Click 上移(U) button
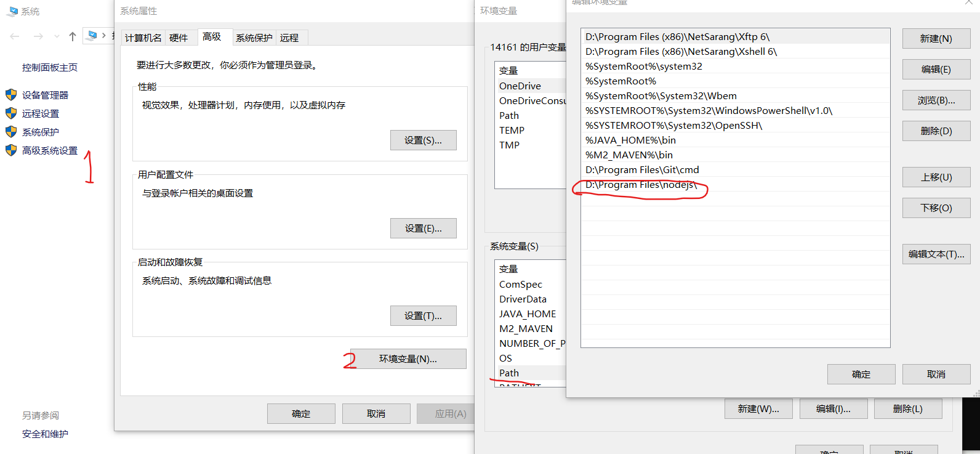This screenshot has width=980, height=454. [x=936, y=177]
